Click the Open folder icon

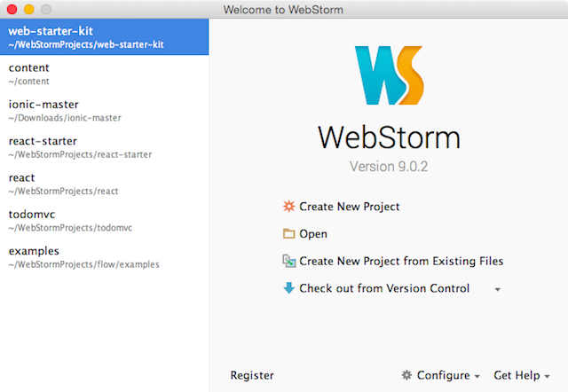[x=288, y=234]
